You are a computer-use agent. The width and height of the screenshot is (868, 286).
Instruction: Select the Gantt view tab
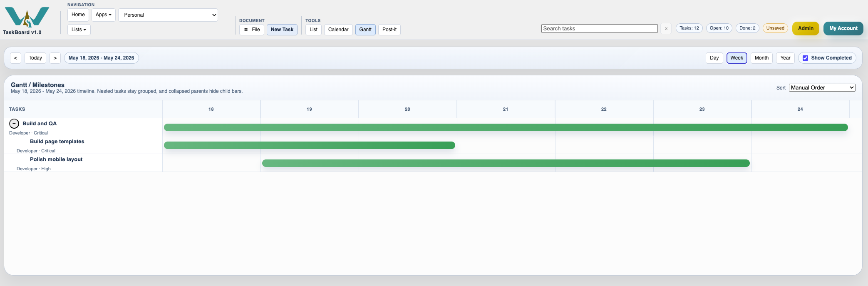pyautogui.click(x=365, y=30)
